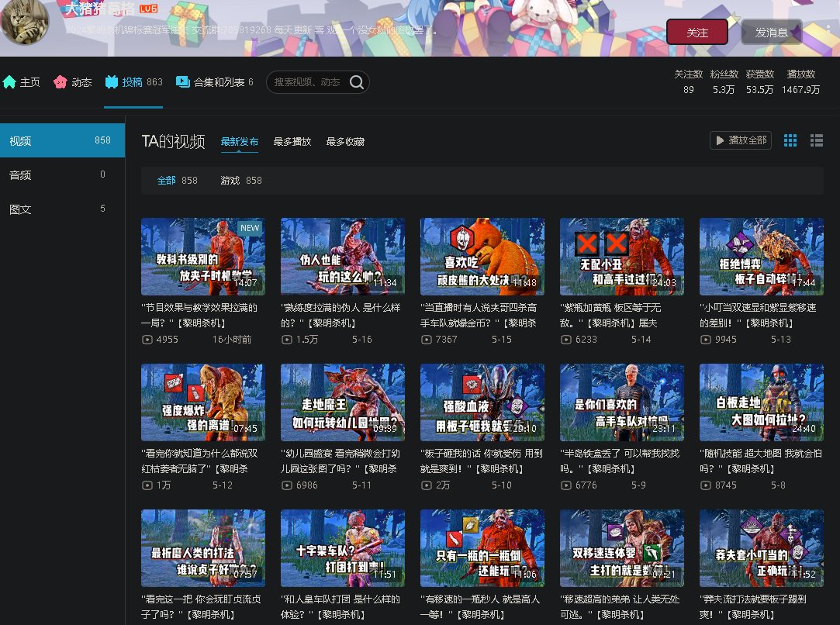The height and width of the screenshot is (625, 840).
Task: Select the 最多播放 sort tab
Action: [x=292, y=141]
